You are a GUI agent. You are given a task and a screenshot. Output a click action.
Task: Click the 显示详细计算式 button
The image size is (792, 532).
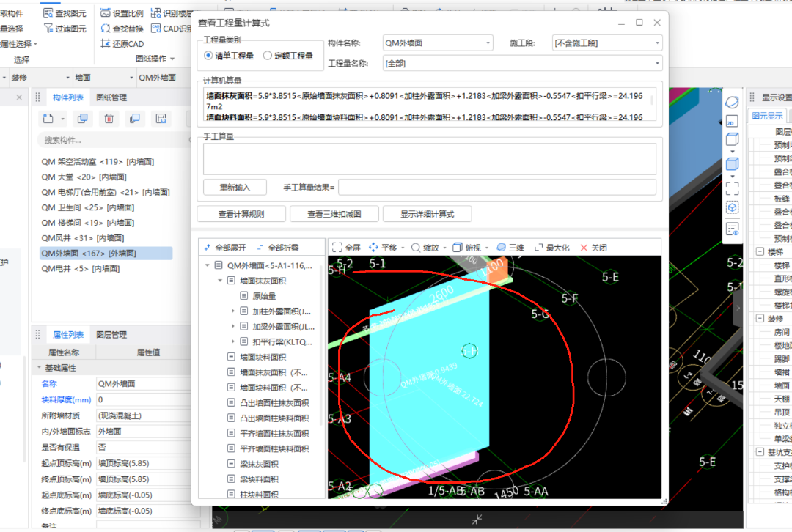[427, 214]
